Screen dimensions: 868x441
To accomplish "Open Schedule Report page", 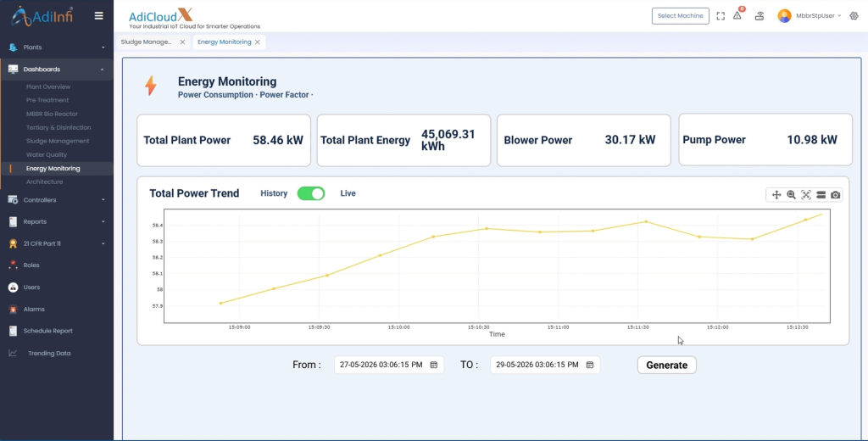I will 48,331.
